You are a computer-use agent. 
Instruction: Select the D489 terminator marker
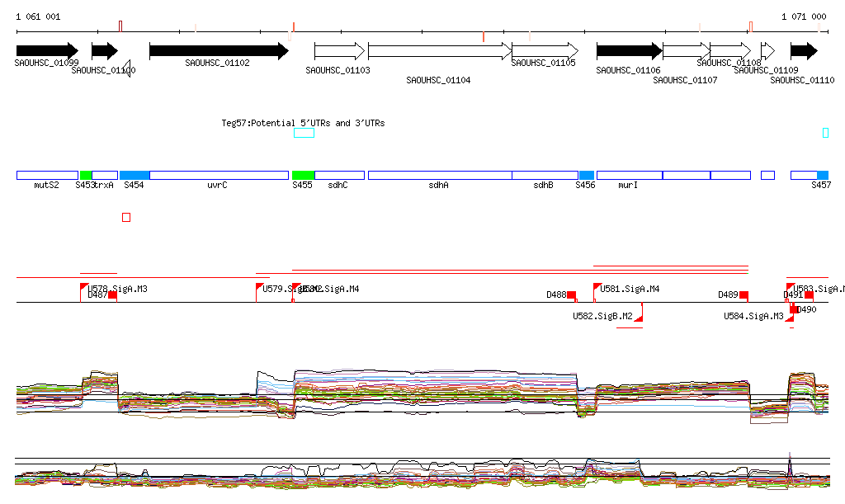pos(744,295)
